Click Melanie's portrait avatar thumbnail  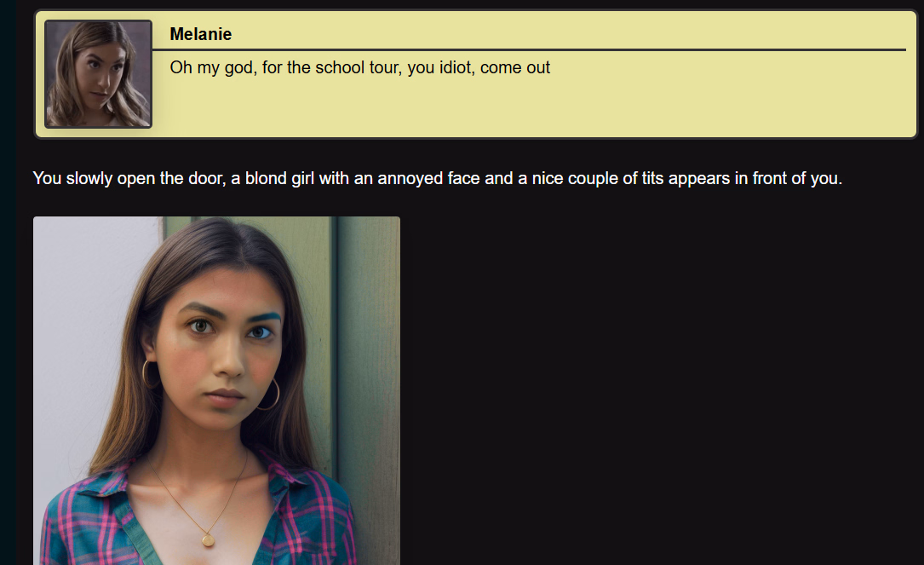[x=99, y=74]
